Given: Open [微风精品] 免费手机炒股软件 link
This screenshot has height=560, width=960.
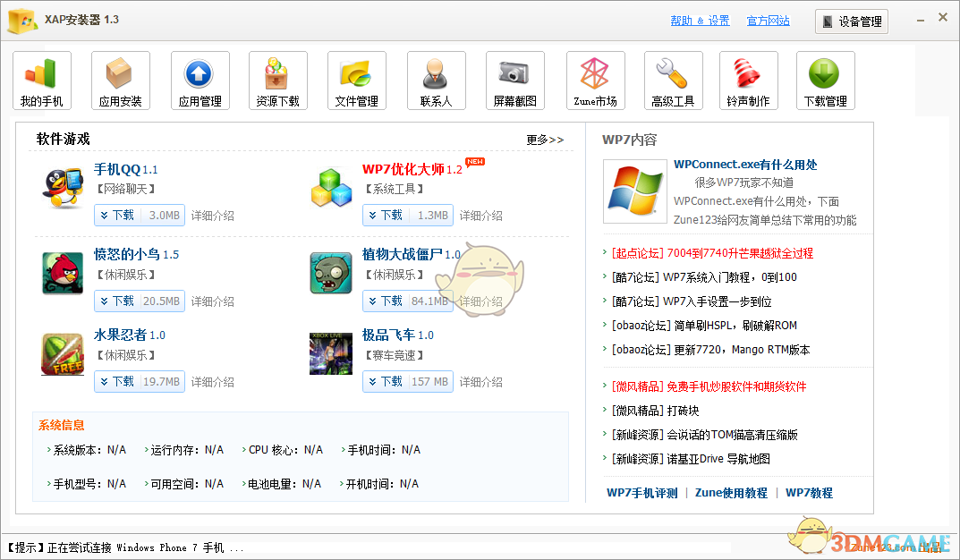Looking at the screenshot, I should pos(709,386).
